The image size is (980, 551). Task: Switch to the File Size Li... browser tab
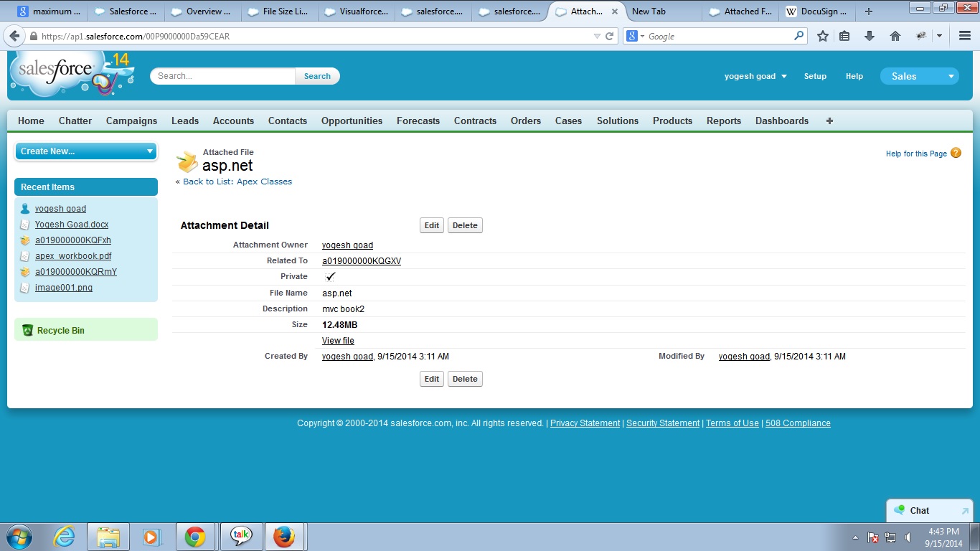(x=278, y=11)
